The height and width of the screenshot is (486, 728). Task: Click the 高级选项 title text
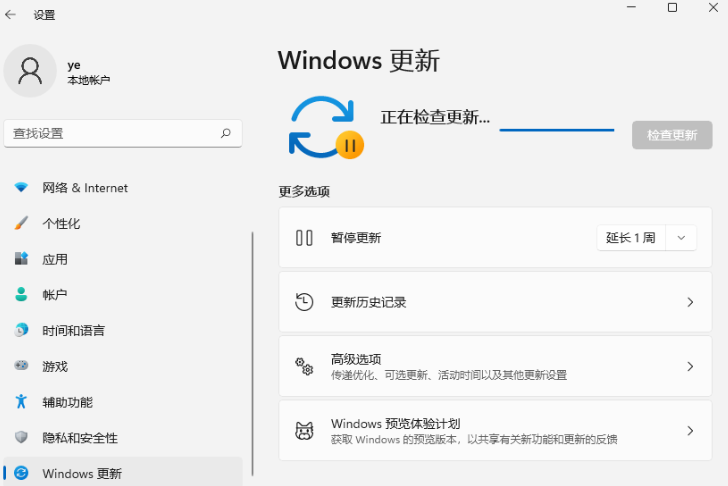356,359
